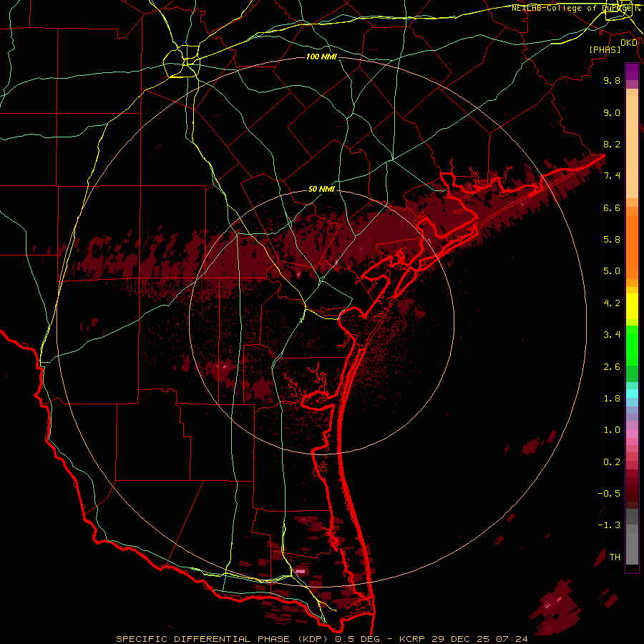This screenshot has width=644, height=644.
Task: Click the "TH" threshold label on the legend
Action: pos(615,557)
